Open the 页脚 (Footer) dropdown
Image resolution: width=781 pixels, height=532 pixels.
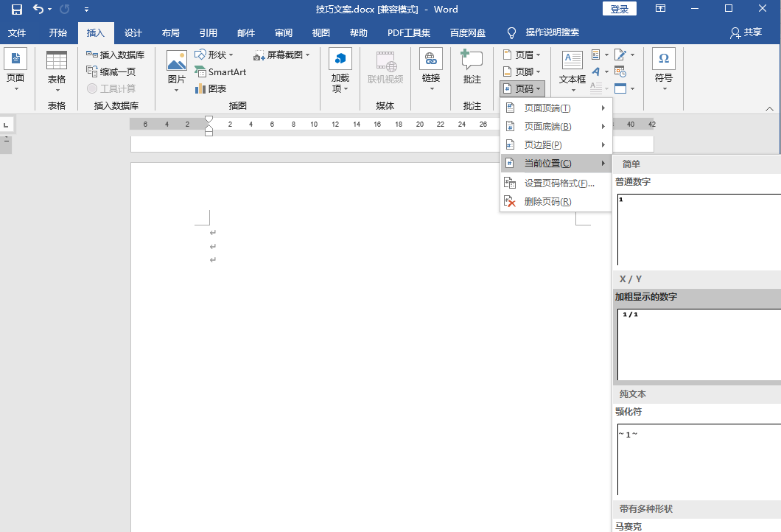click(522, 72)
